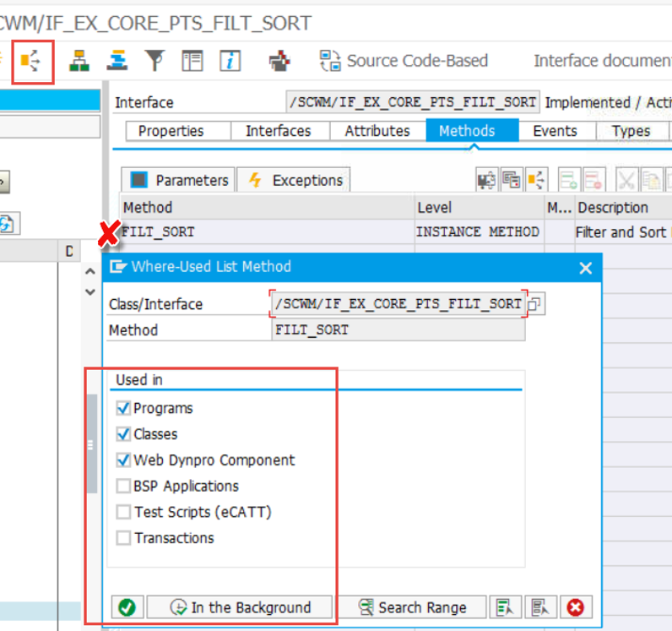This screenshot has height=631, width=672.
Task: Go to the Types tab
Action: [x=631, y=131]
